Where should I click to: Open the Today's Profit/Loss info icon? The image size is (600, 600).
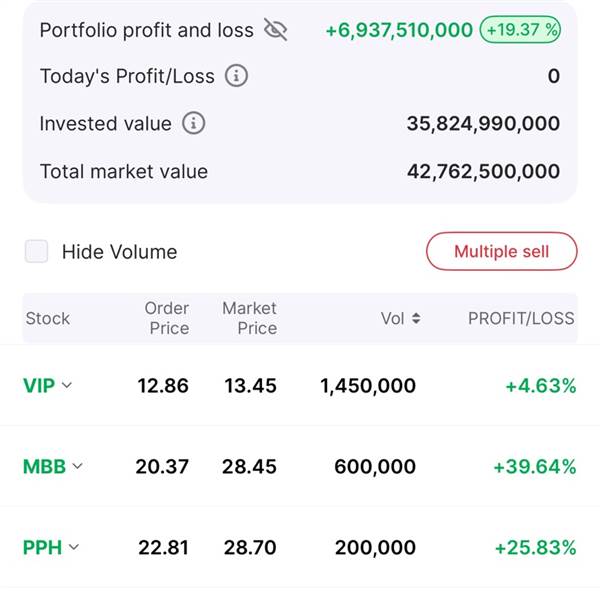(x=236, y=76)
